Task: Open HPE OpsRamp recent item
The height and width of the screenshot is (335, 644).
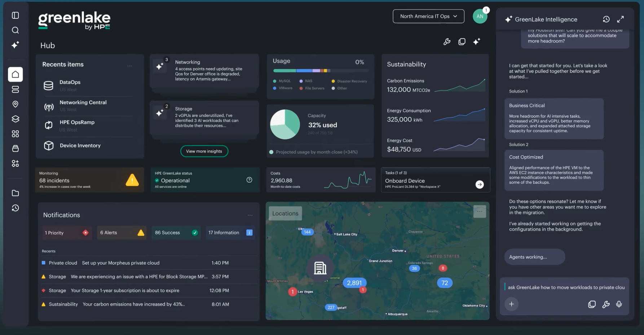Action: point(88,126)
